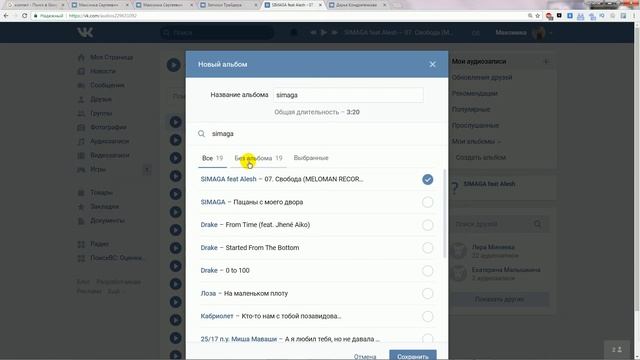Click the Аудиозаписи sidebar icon
640x360 pixels.
click(x=81, y=141)
